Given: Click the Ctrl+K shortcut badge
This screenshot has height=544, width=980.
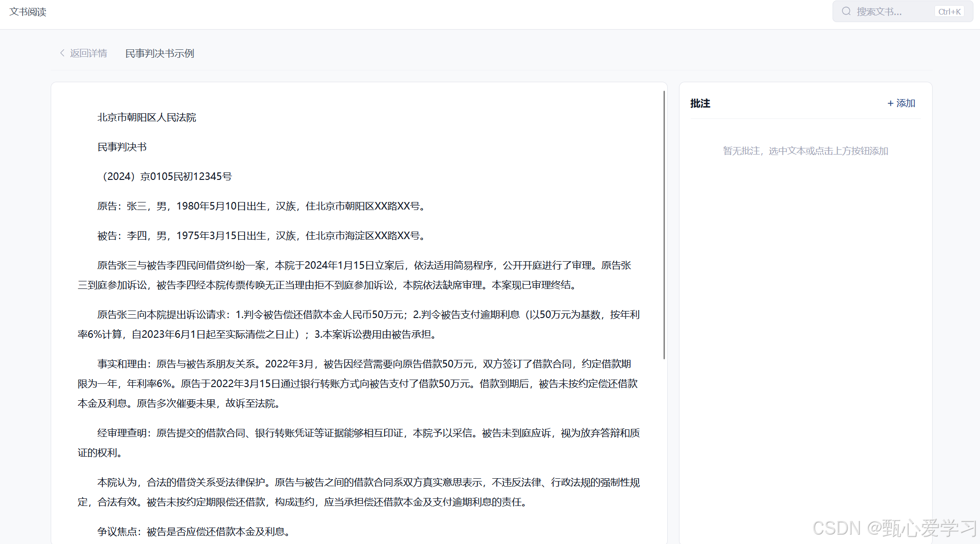Looking at the screenshot, I should click(x=949, y=12).
